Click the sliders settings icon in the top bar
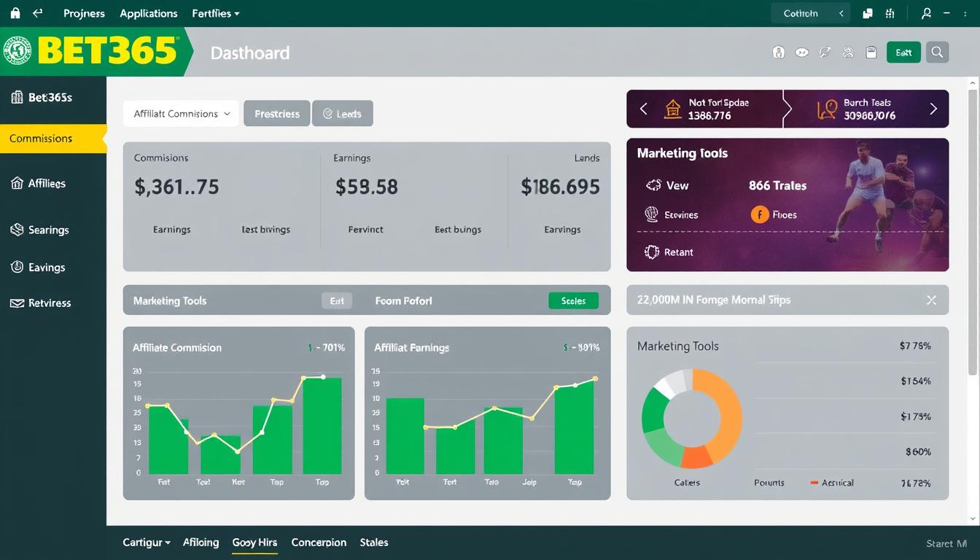980x560 pixels. pos(890,13)
